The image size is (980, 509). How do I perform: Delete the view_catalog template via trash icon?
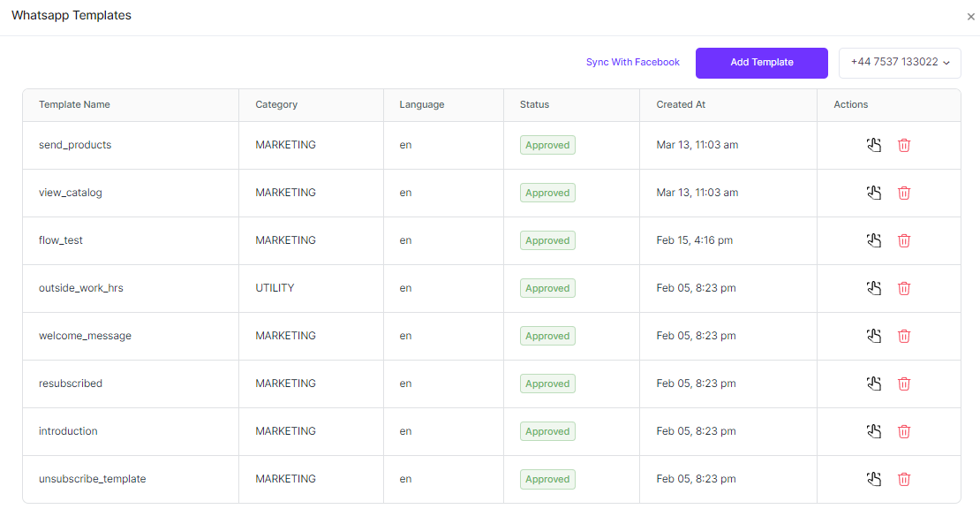point(904,192)
